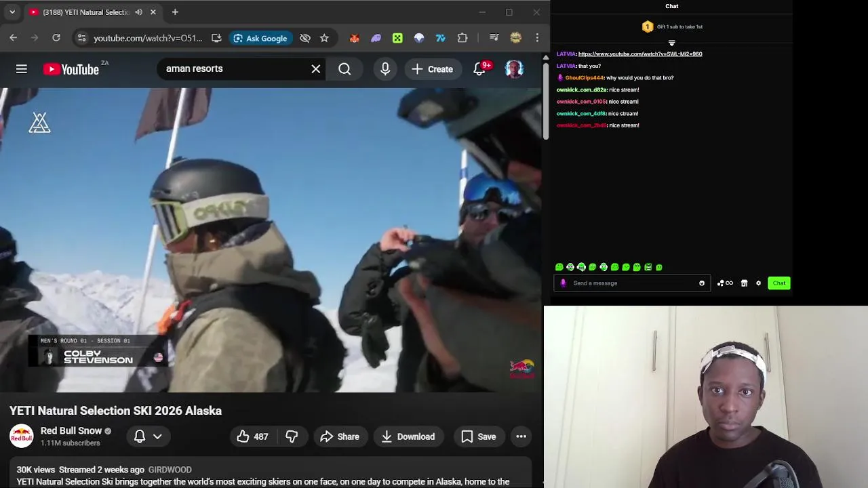The height and width of the screenshot is (488, 868).
Task: Click the YouTube search magnifier button
Action: point(344,68)
